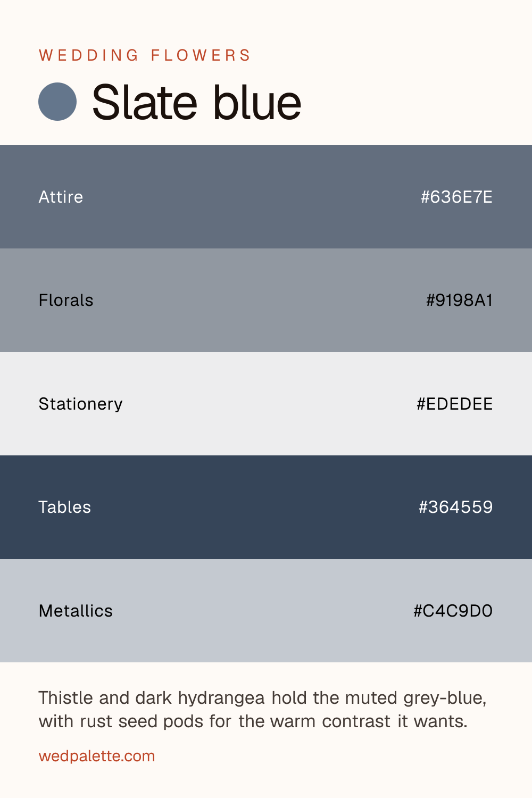532x798 pixels.
Task: Open the wedpalette.com link
Action: coord(97,756)
